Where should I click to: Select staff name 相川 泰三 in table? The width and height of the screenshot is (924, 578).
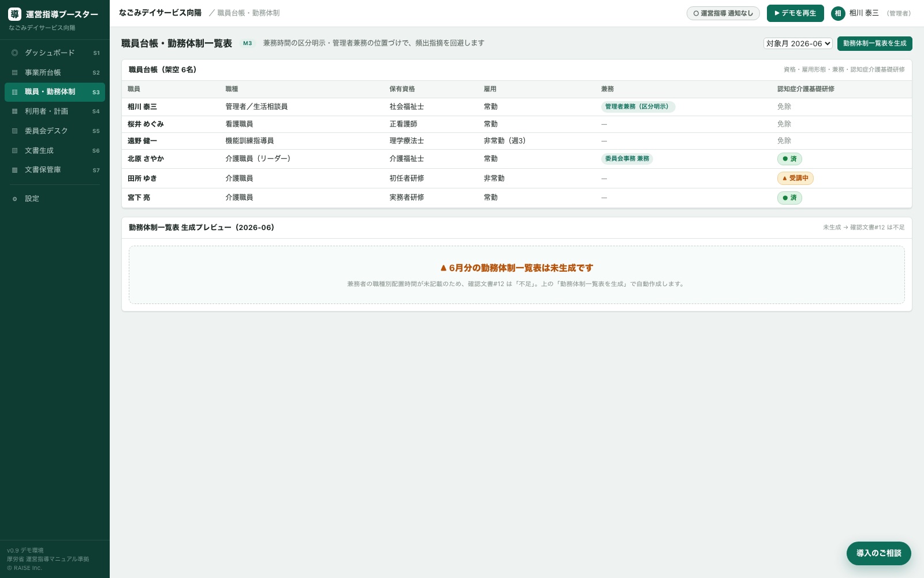click(142, 107)
